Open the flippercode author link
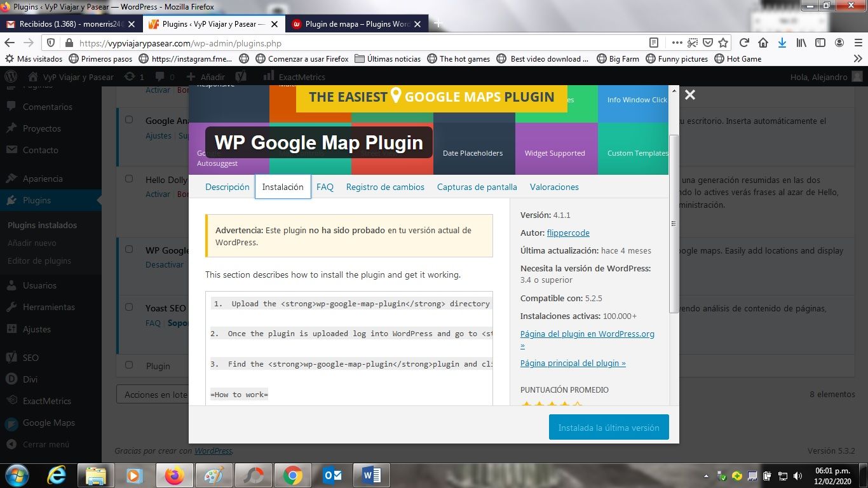Image resolution: width=868 pixels, height=488 pixels. (x=568, y=233)
